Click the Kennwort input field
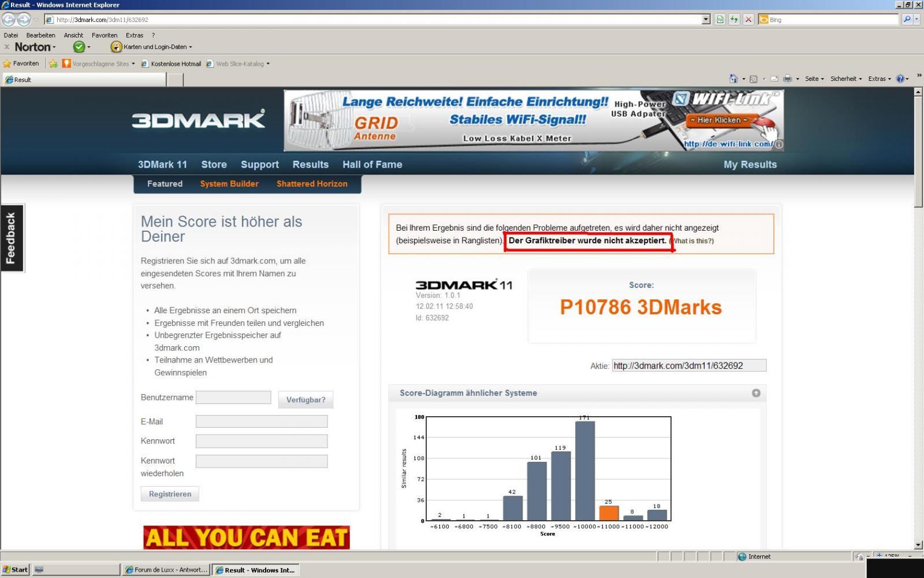Image resolution: width=924 pixels, height=578 pixels. (x=262, y=441)
